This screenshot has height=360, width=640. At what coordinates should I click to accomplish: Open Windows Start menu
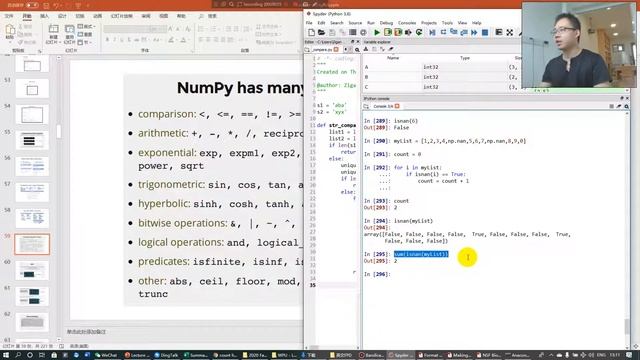pyautogui.click(x=6, y=355)
